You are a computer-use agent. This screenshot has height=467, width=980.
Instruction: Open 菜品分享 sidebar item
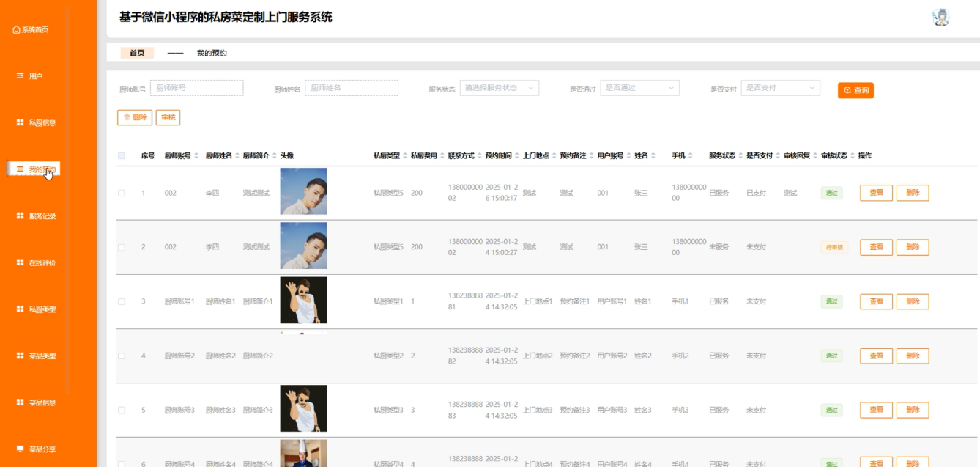37,449
